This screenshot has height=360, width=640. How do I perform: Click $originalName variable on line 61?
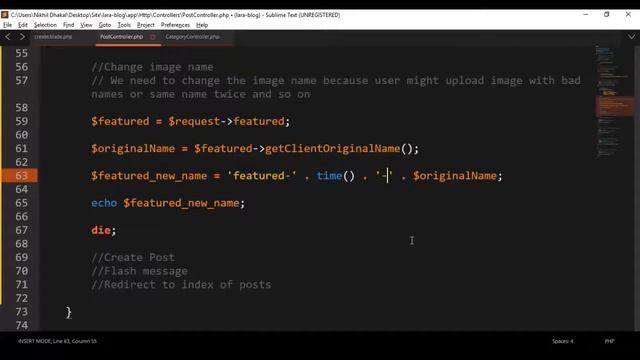click(x=133, y=149)
